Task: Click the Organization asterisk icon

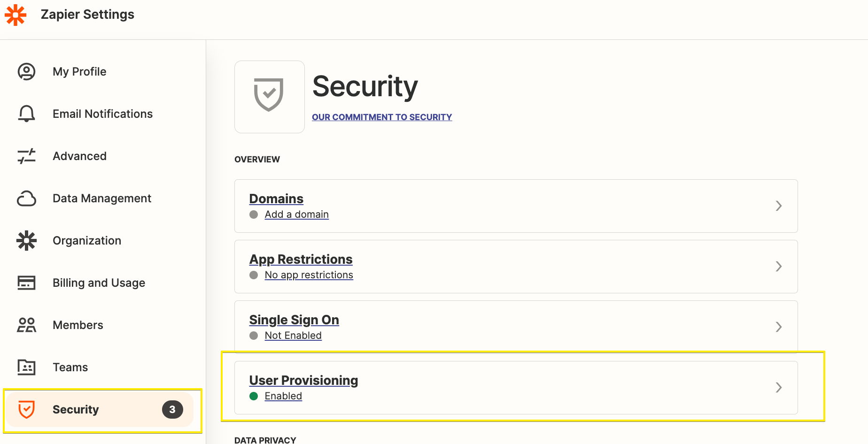Action: click(x=26, y=240)
